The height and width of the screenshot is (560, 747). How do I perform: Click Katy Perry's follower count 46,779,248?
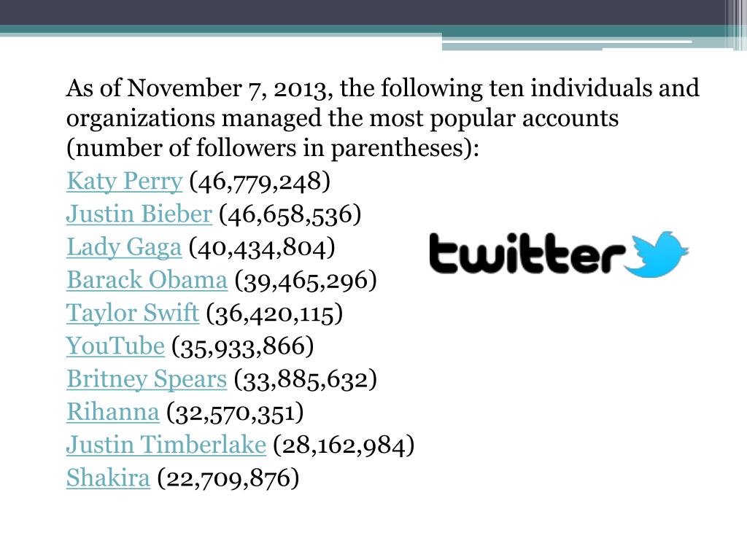pos(260,182)
